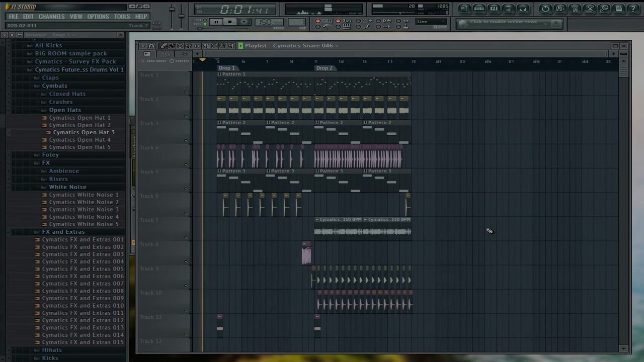Select the slice tool in Playlist toolbar

206,46
